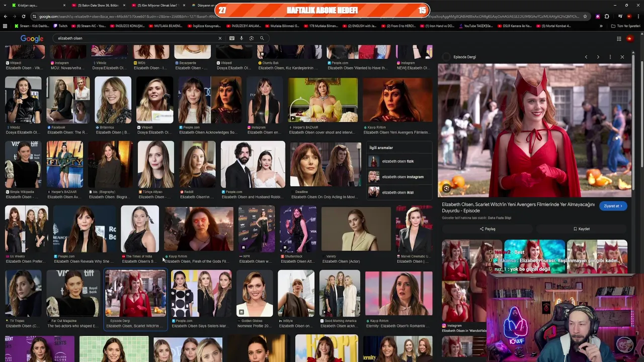Open the preview panel three-dot options
This screenshot has height=362, width=644.
[610, 57]
